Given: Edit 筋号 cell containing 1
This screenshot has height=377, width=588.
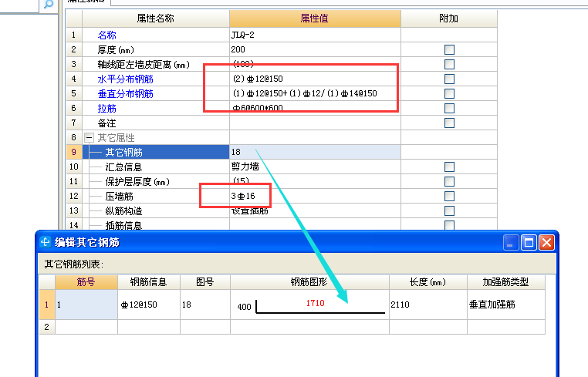Looking at the screenshot, I should [x=86, y=305].
